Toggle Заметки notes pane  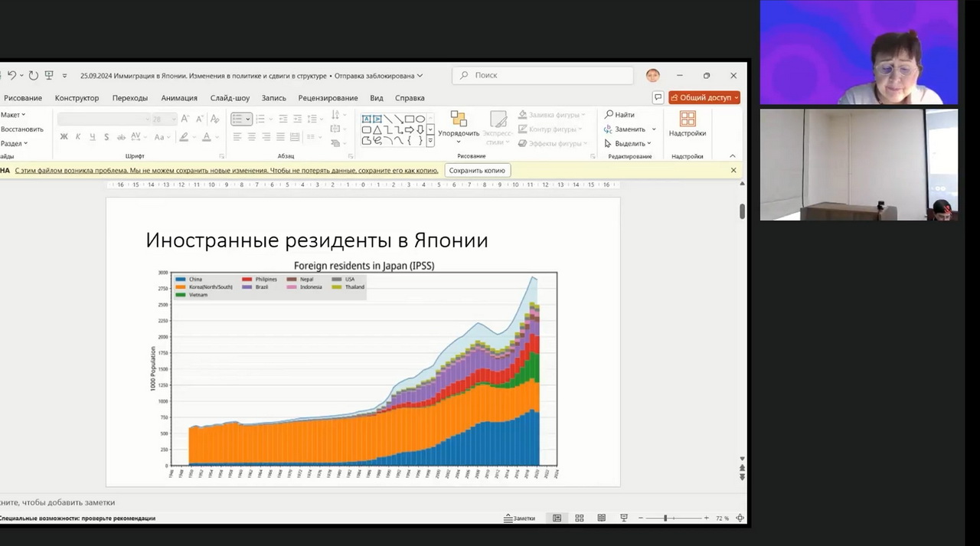click(x=519, y=518)
